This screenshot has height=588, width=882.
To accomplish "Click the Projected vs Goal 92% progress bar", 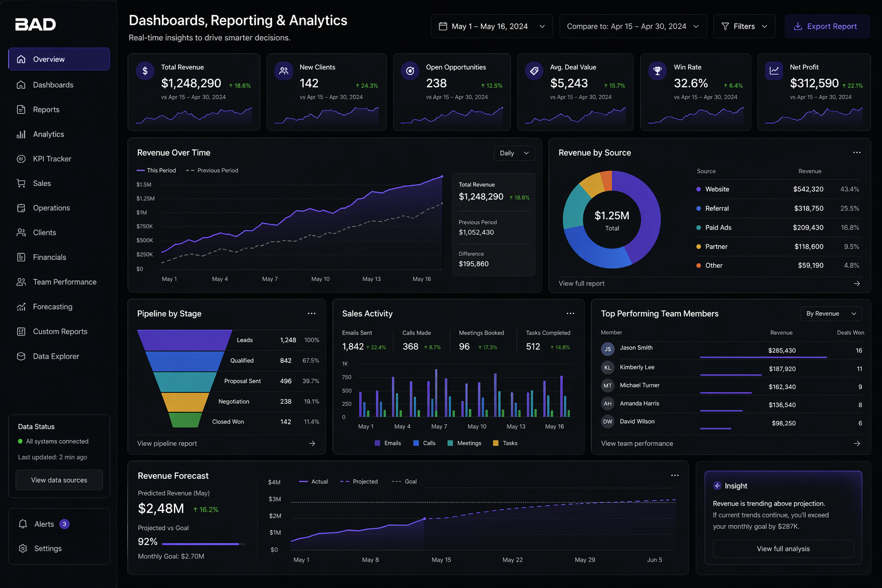I will [x=203, y=544].
